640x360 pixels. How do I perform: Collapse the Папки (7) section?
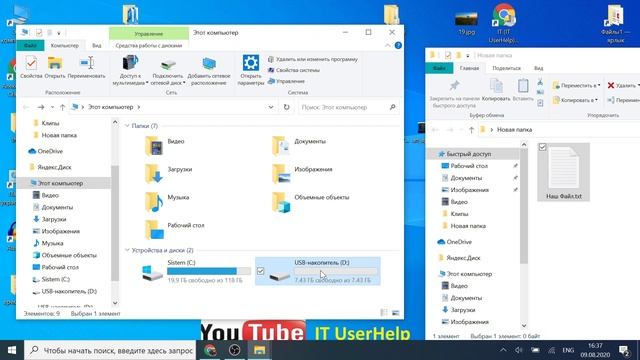tap(127, 126)
